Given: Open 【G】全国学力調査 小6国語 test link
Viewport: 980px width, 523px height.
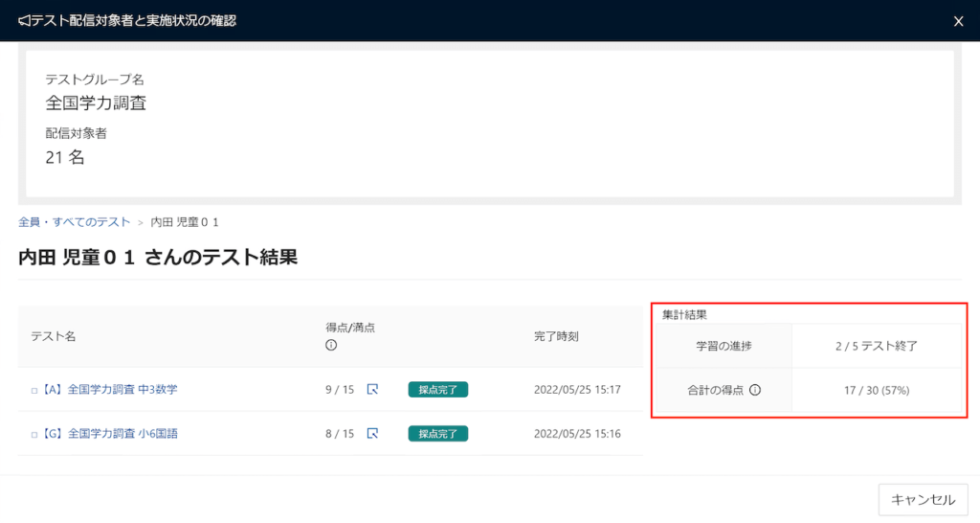Looking at the screenshot, I should tap(110, 433).
